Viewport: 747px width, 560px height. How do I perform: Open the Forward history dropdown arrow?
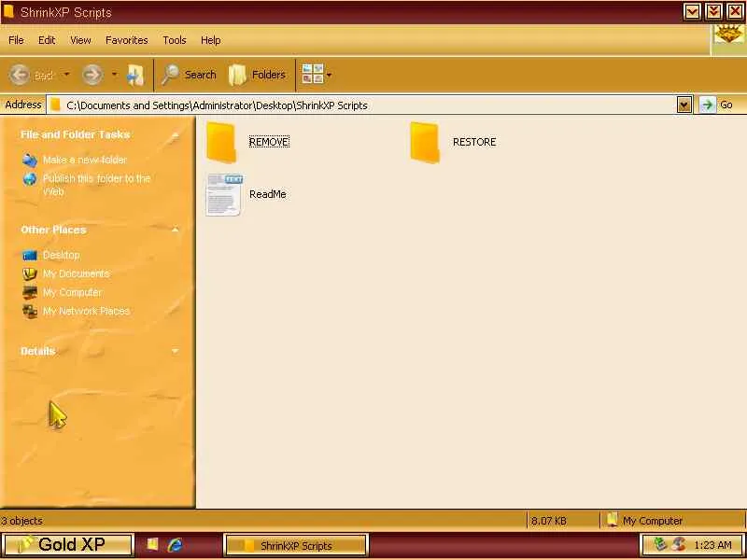pos(114,75)
